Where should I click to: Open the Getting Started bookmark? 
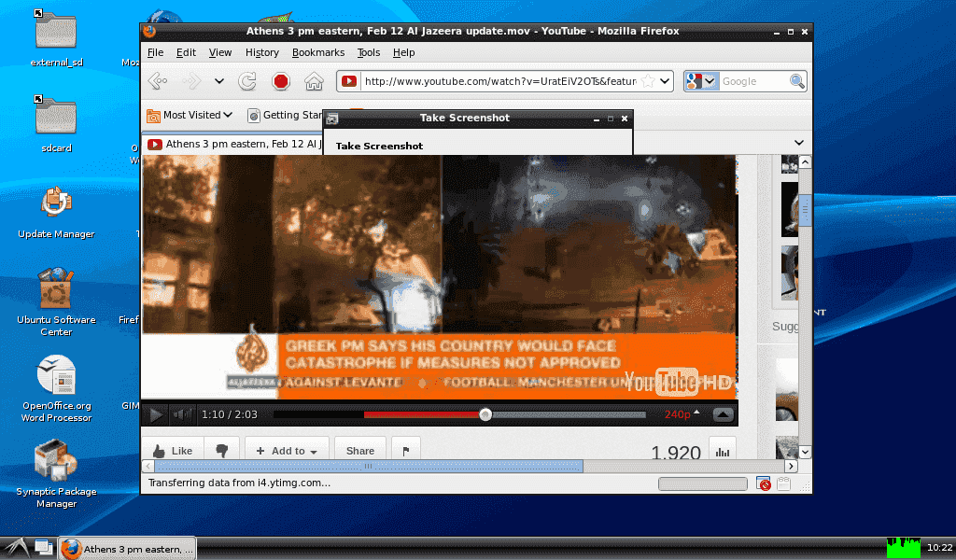point(285,115)
